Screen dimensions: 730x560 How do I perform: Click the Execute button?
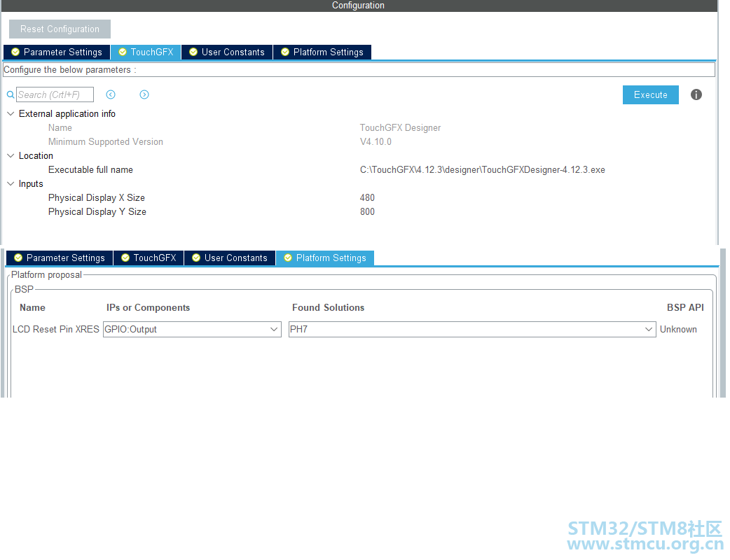[x=650, y=95]
